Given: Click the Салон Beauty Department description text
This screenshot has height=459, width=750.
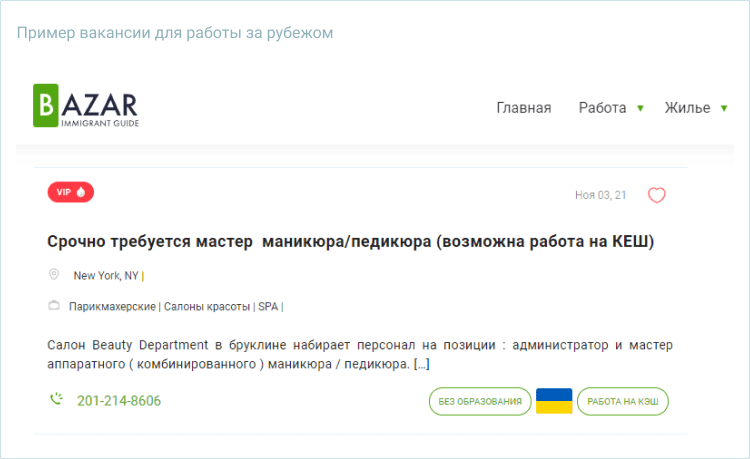Looking at the screenshot, I should click(360, 354).
